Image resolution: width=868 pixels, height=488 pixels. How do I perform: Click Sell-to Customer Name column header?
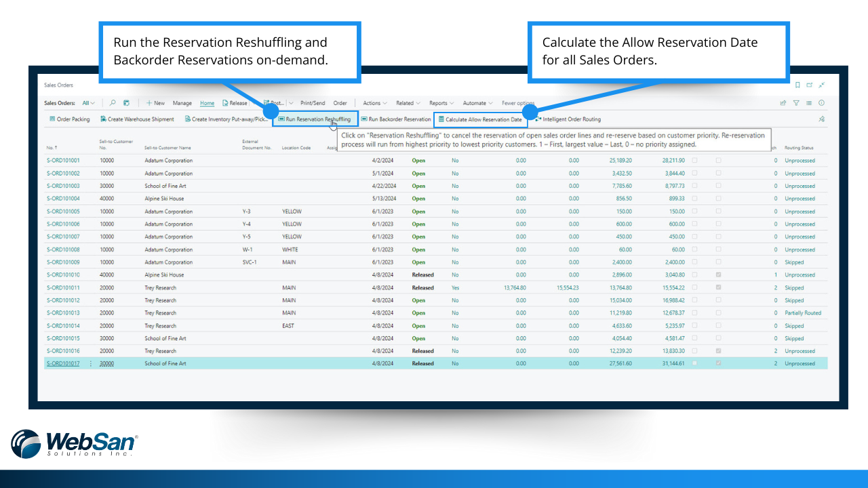pyautogui.click(x=167, y=148)
